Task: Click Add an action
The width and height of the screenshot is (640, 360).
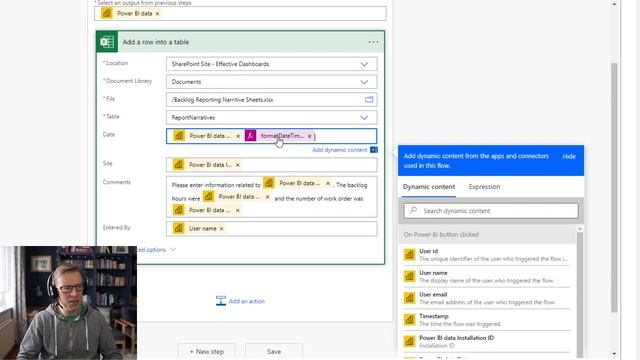Action: (247, 301)
